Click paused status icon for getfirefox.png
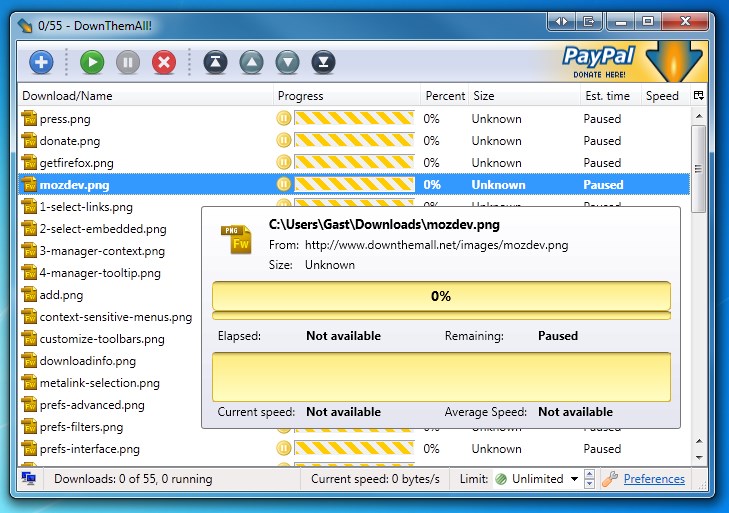The width and height of the screenshot is (729, 513). (284, 162)
